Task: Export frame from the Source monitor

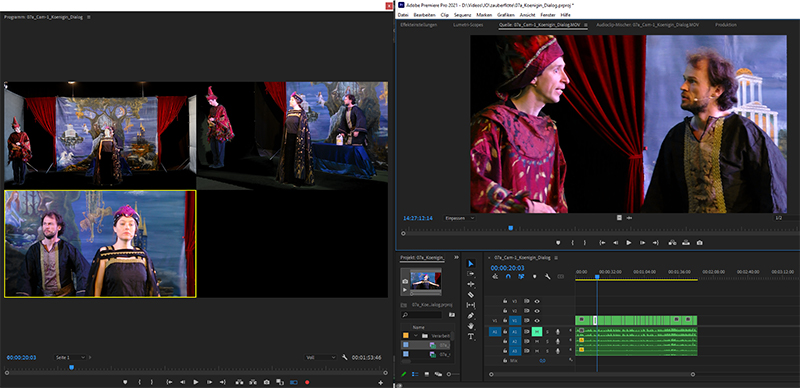Action: [x=699, y=243]
